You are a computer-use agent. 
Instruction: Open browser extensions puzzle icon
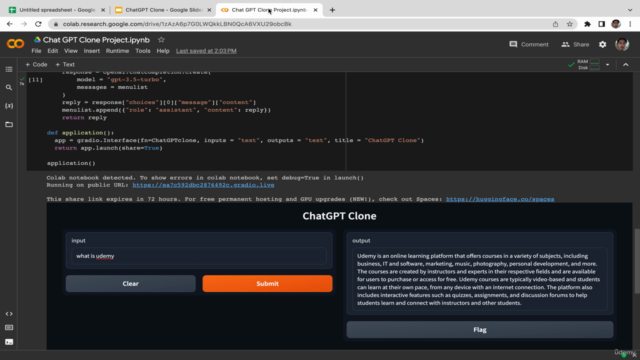[x=587, y=24]
